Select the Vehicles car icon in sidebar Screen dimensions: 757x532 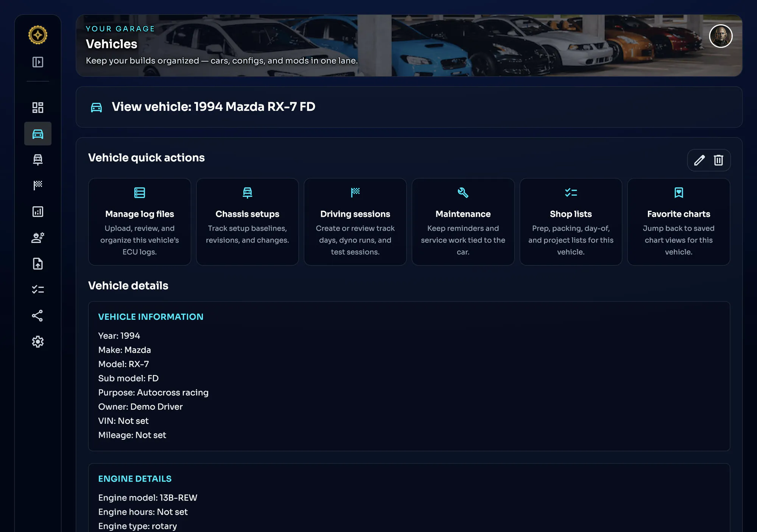click(x=38, y=134)
